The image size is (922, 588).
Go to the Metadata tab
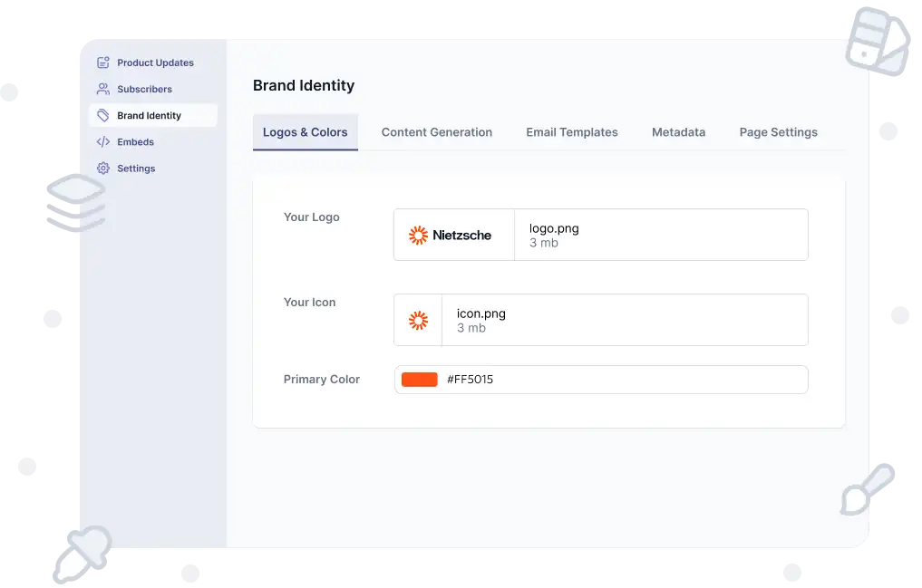point(678,132)
